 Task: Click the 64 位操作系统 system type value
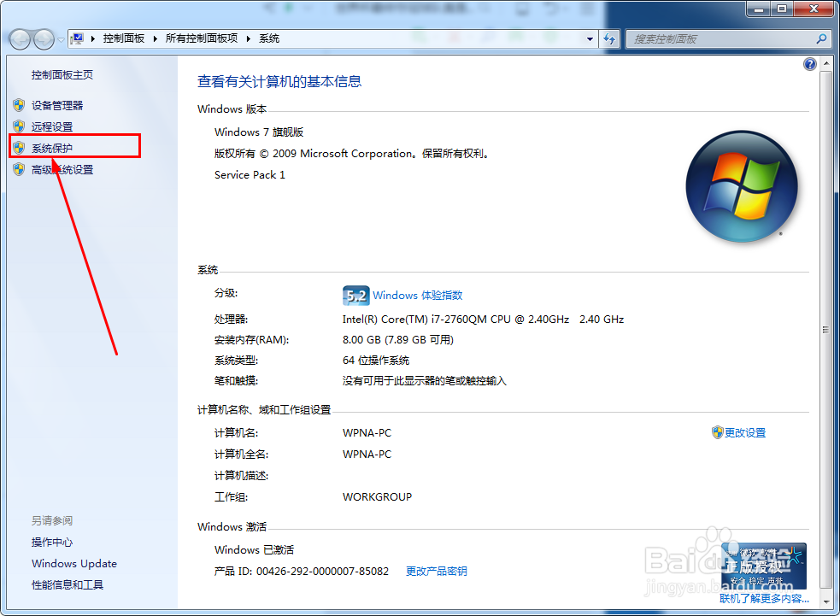(x=376, y=360)
